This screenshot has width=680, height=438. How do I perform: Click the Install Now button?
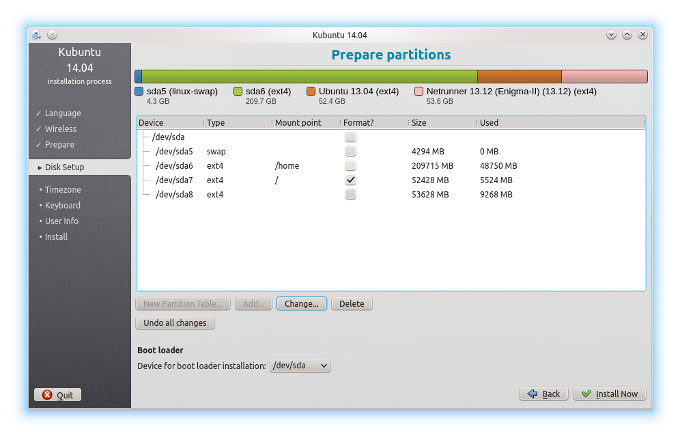[610, 394]
